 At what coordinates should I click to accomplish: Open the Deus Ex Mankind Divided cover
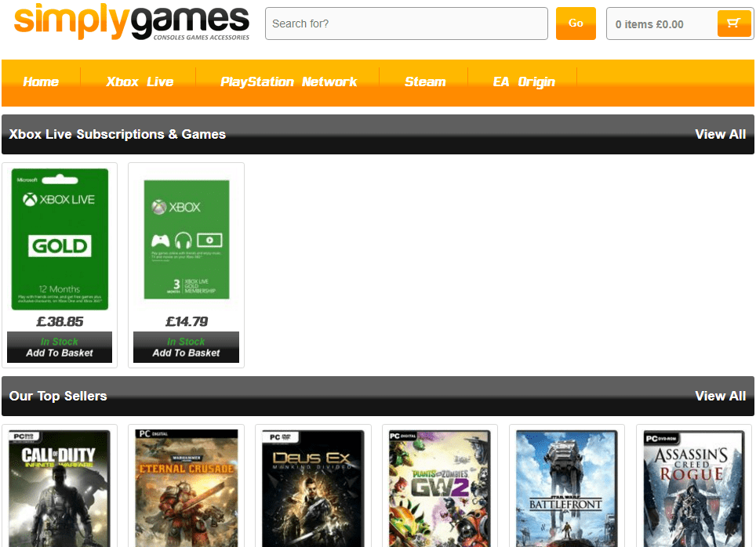[313, 489]
